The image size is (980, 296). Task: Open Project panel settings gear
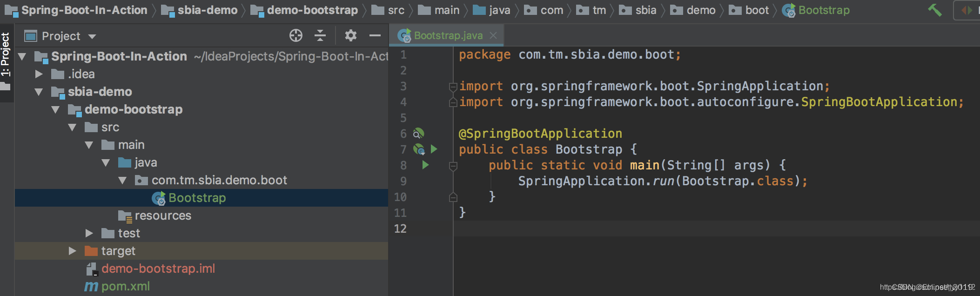coord(350,35)
